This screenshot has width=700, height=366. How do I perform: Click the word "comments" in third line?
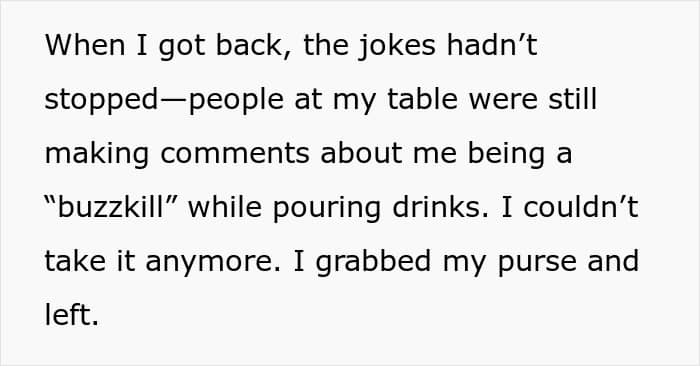click(x=235, y=154)
